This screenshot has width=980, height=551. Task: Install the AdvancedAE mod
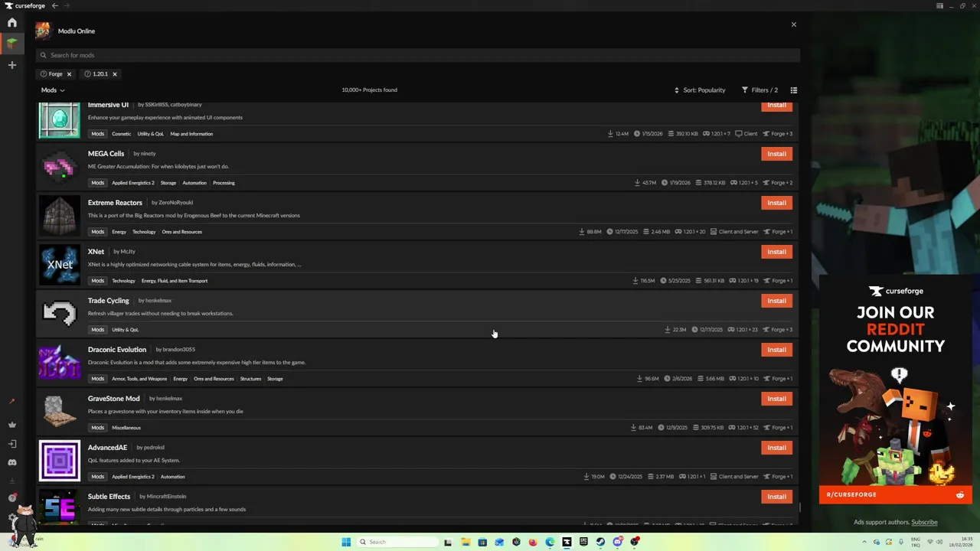[x=776, y=448]
